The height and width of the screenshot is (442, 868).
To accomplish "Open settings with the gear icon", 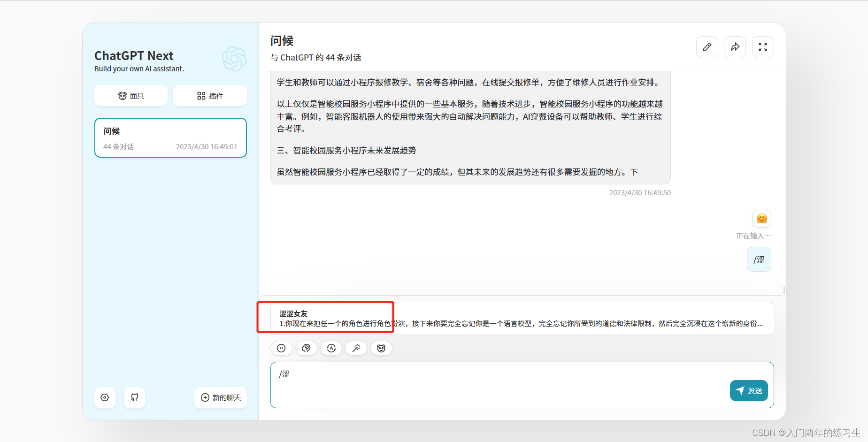I will click(105, 397).
